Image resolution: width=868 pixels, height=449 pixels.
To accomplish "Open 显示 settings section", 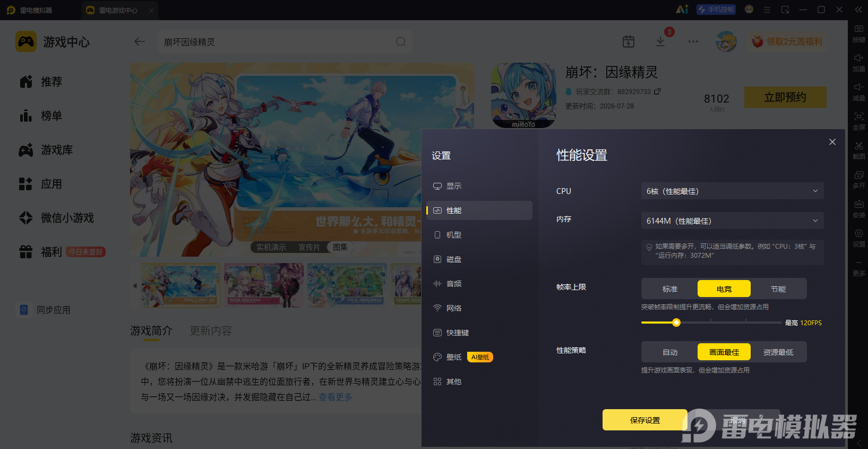I will click(479, 186).
